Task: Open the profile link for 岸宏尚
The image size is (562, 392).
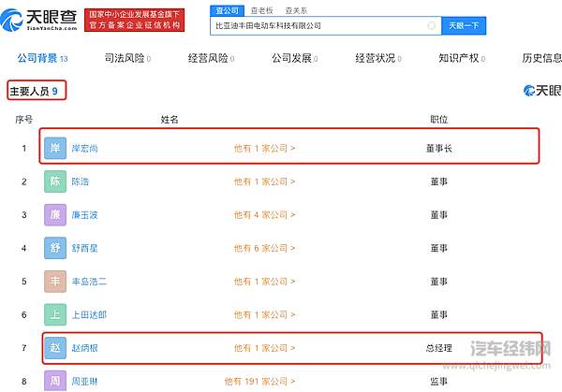Action: pos(84,148)
